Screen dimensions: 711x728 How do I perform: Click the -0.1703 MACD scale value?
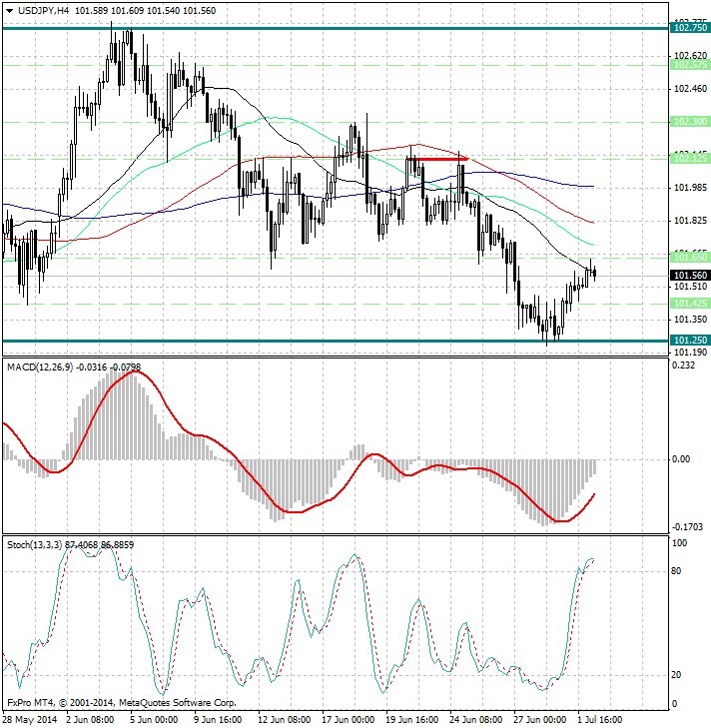pos(687,527)
